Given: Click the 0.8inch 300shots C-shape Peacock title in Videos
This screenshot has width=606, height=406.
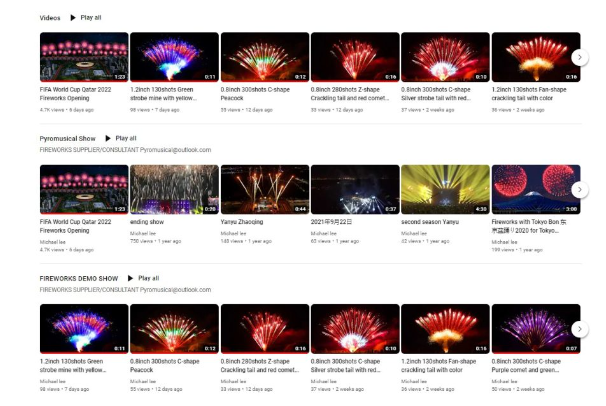Looking at the screenshot, I should click(255, 94).
